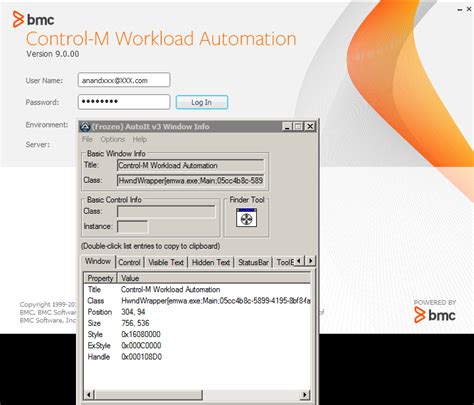Click the horizontal scrollbar right arrow
The width and height of the screenshot is (474, 405).
tap(304, 395)
